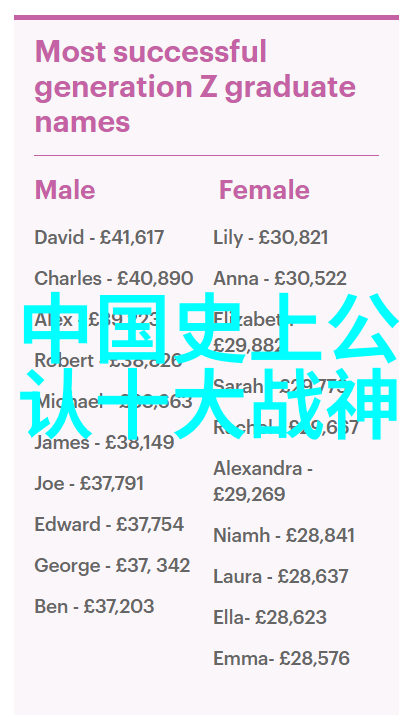The height and width of the screenshot is (715, 414).
Task: Click the Edward - £37,754 entry
Action: click(109, 524)
